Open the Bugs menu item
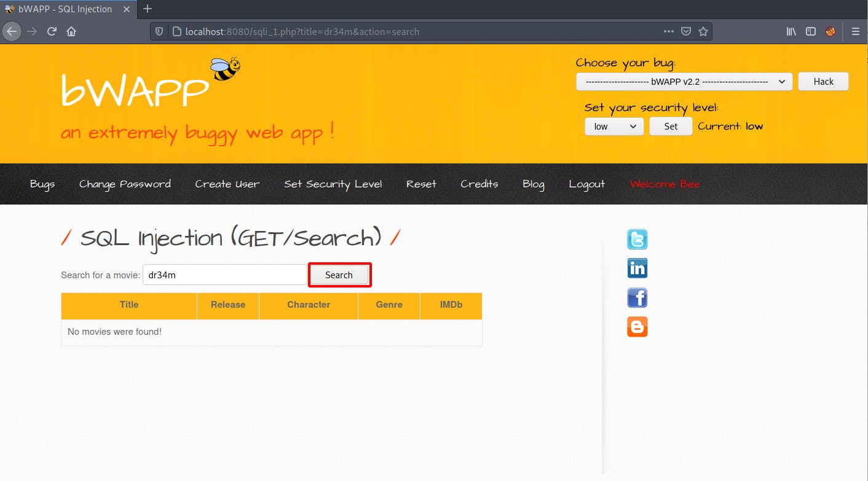This screenshot has width=868, height=481. (x=42, y=184)
